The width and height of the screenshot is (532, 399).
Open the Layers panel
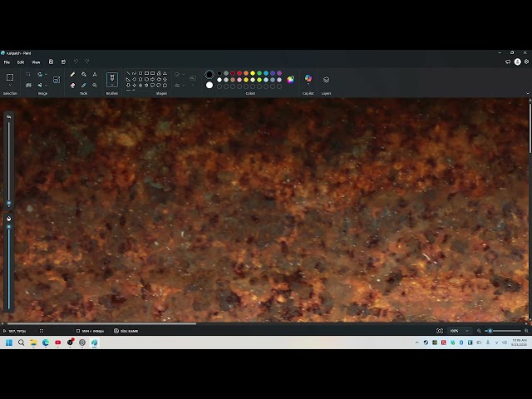(x=326, y=80)
